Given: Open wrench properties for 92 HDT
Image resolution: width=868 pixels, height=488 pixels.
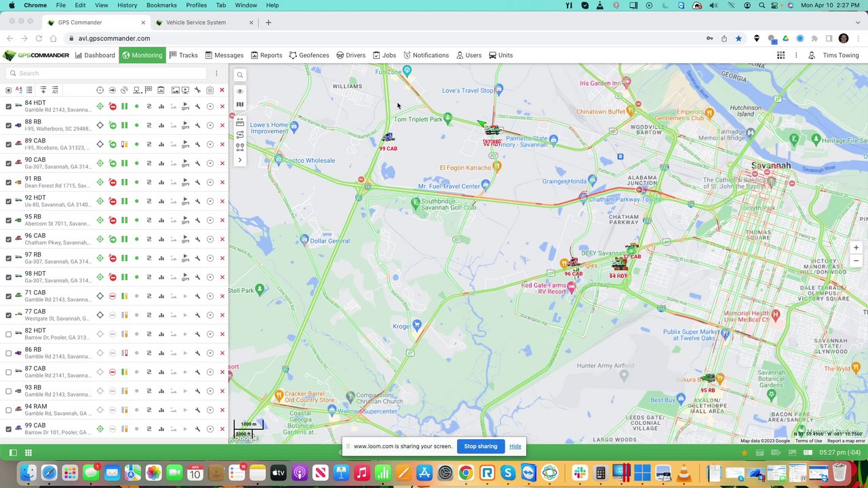Looking at the screenshot, I should pyautogui.click(x=198, y=201).
